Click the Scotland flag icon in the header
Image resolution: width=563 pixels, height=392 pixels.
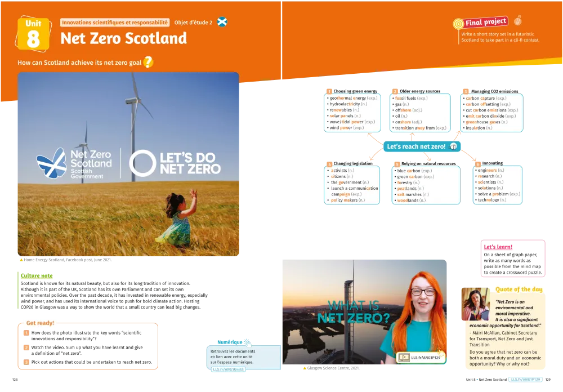pyautogui.click(x=222, y=23)
